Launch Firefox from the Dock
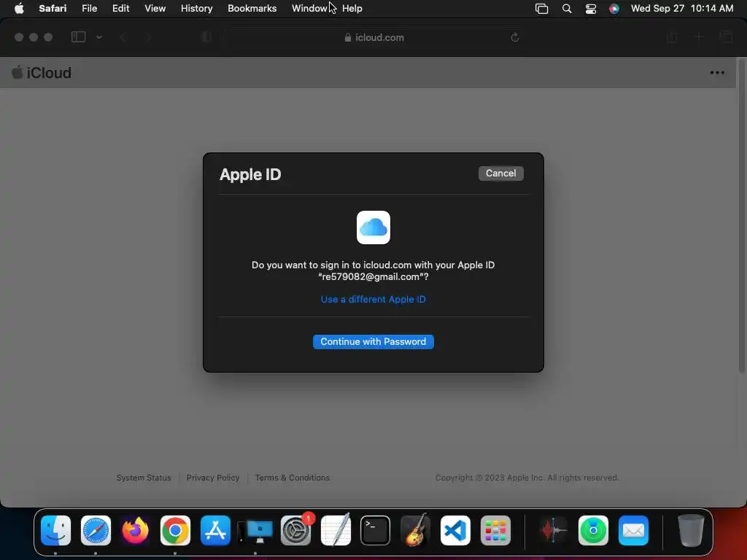This screenshot has height=560, width=747. click(x=135, y=531)
